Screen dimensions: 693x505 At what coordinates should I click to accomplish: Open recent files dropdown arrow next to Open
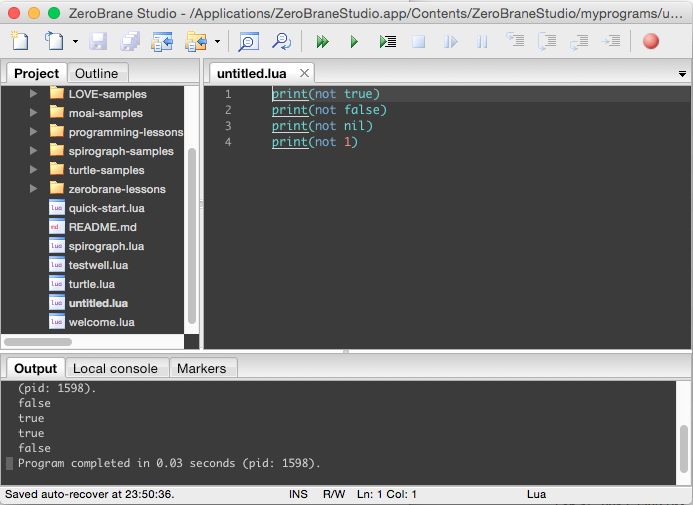pyautogui.click(x=76, y=42)
